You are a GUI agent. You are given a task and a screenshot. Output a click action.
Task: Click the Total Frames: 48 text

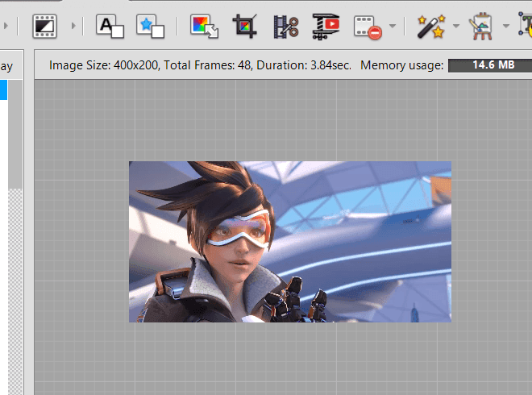[x=207, y=65]
